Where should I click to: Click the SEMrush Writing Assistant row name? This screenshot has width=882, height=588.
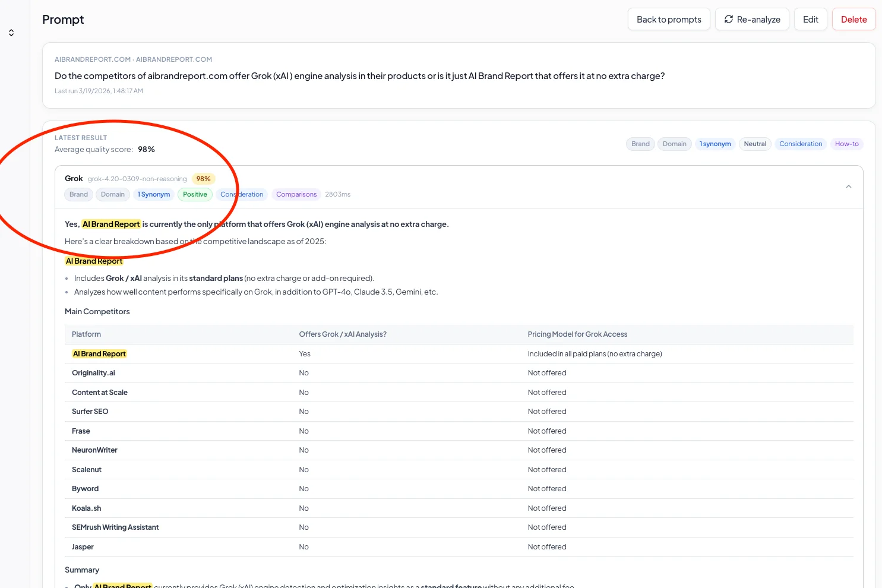coord(115,527)
